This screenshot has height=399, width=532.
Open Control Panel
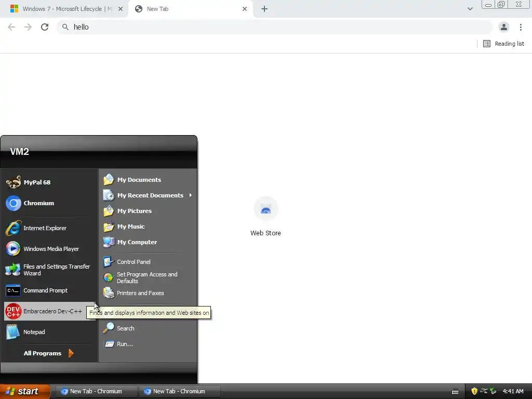tap(148, 262)
